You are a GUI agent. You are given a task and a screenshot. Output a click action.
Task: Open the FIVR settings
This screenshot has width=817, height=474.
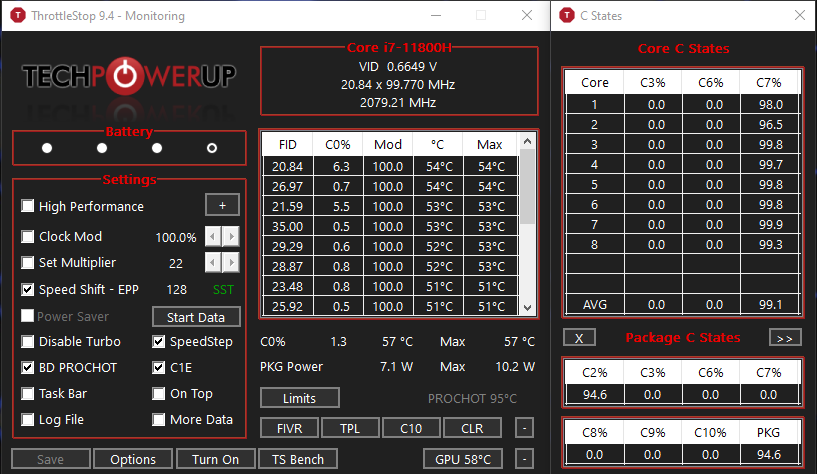tap(289, 428)
